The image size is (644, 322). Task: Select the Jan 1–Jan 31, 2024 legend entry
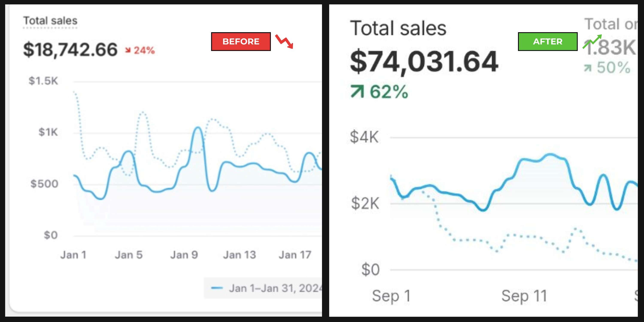pyautogui.click(x=275, y=288)
